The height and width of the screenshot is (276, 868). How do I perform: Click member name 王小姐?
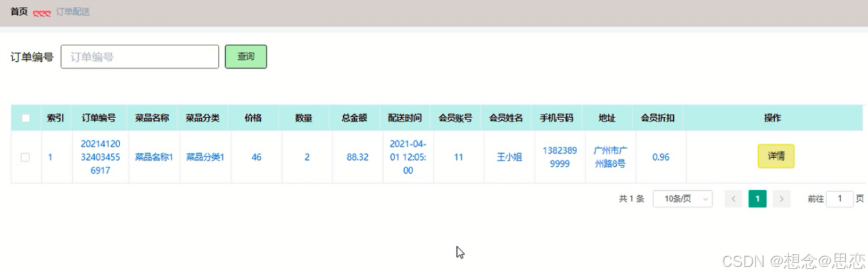(x=509, y=157)
